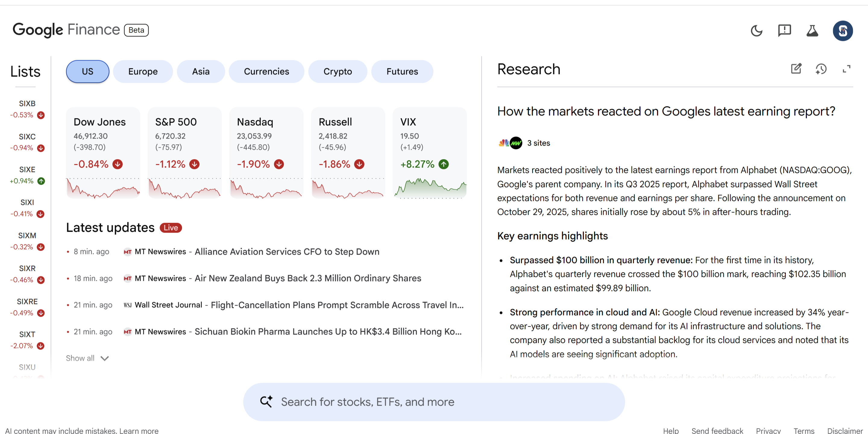Open research history clock icon
The width and height of the screenshot is (868, 434).
[821, 69]
